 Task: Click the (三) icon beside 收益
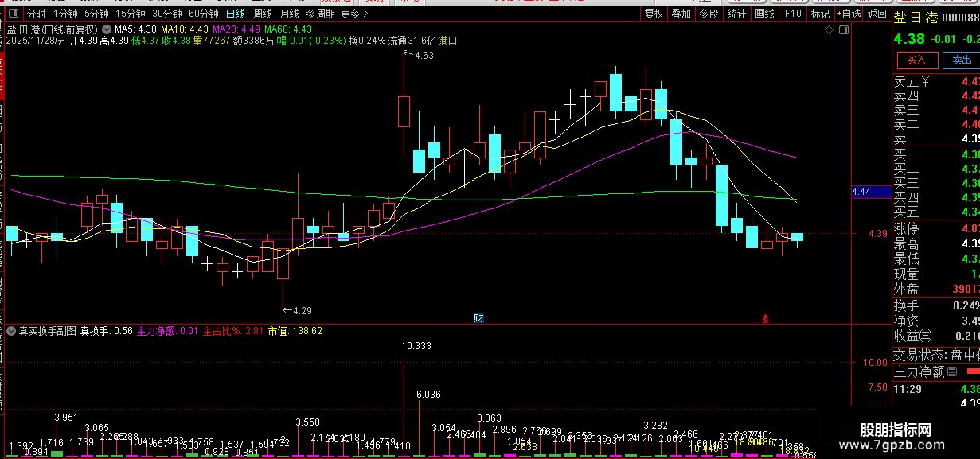pos(927,335)
